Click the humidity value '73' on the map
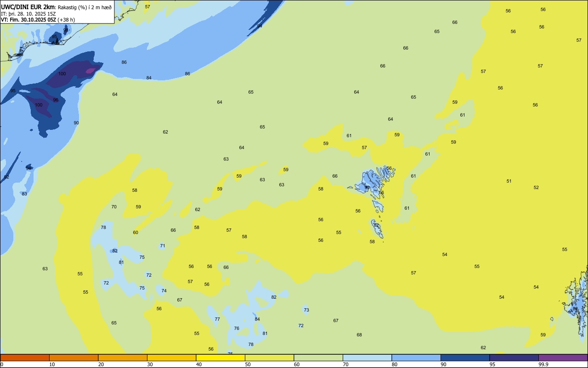Image resolution: width=588 pixels, height=368 pixels. [306, 310]
